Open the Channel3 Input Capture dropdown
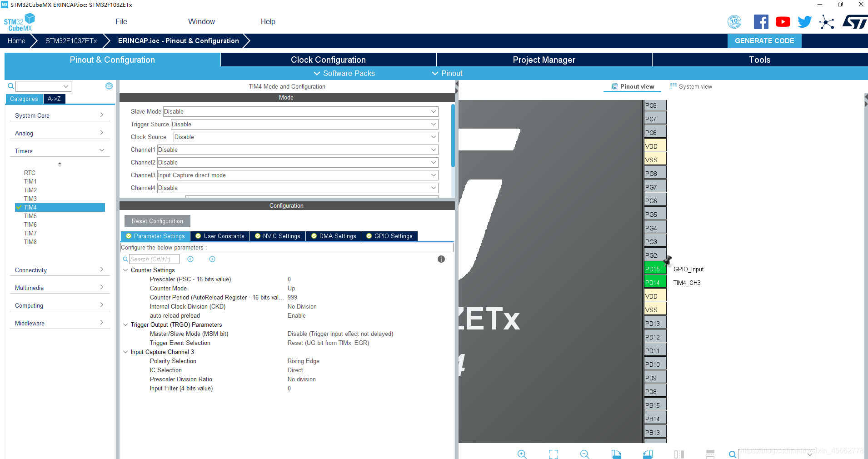Viewport: 868px width, 459px height. click(x=298, y=175)
